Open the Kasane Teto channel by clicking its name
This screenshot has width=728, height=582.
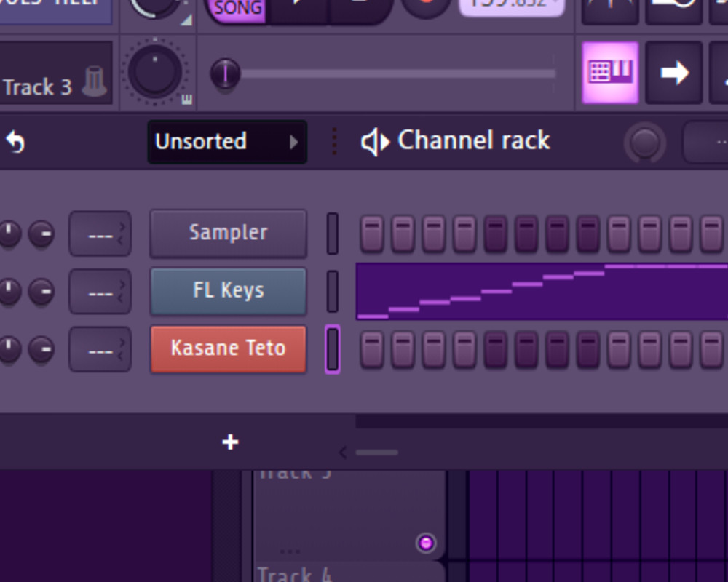pyautogui.click(x=228, y=348)
